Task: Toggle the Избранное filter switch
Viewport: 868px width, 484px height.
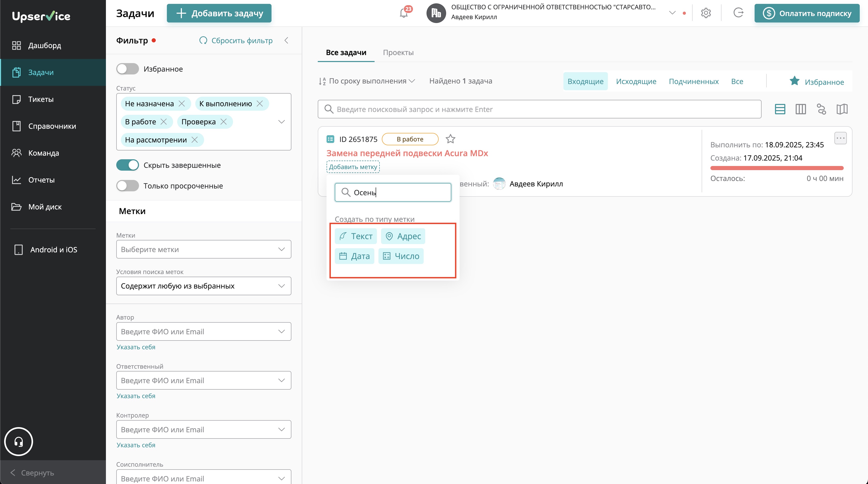Action: [127, 69]
